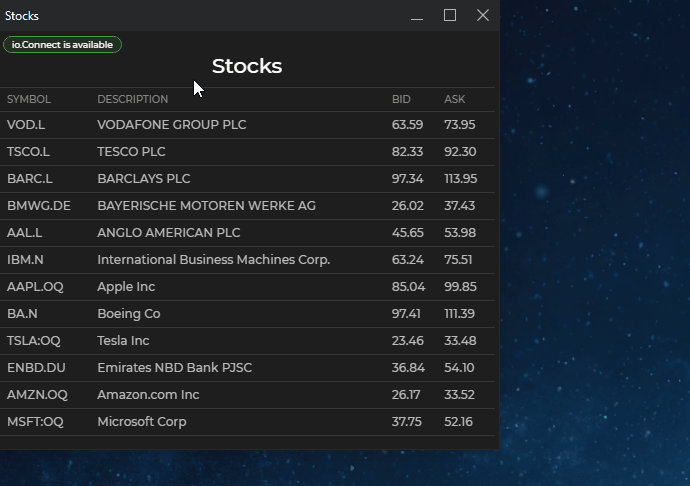Click Tesla bid value 23.46
This screenshot has width=690, height=486.
coord(408,340)
